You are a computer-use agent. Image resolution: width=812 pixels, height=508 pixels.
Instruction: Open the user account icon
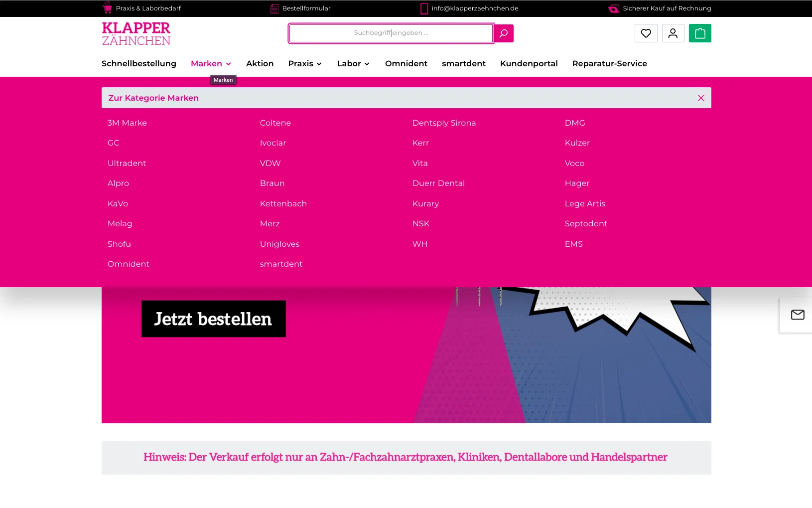673,33
